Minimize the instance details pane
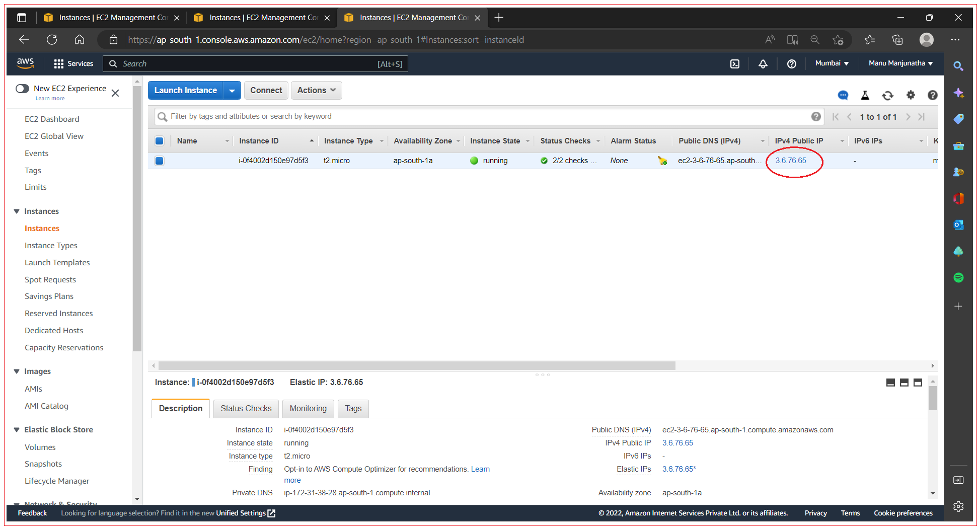This screenshot has width=980, height=528. click(890, 383)
